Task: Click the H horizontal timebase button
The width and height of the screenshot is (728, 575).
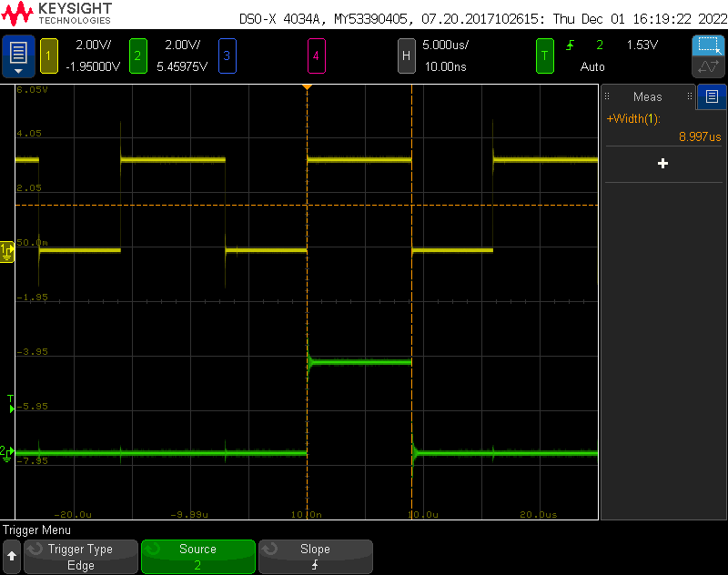Action: [x=407, y=55]
